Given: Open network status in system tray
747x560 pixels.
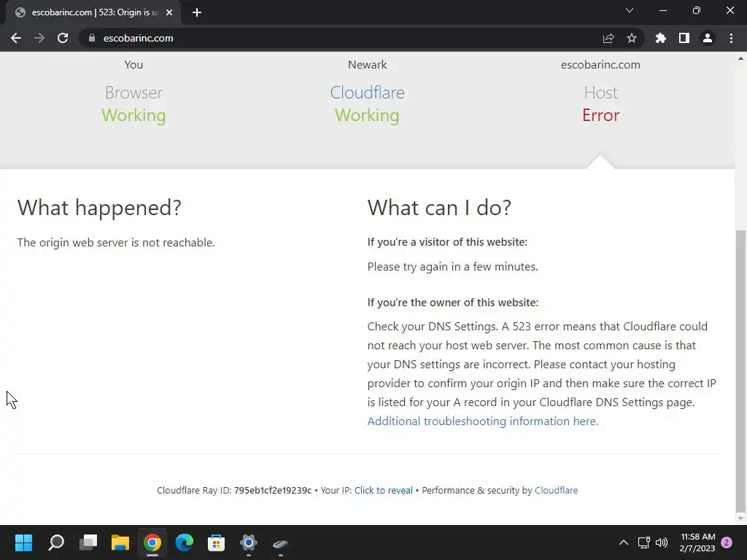Looking at the screenshot, I should pyautogui.click(x=643, y=542).
